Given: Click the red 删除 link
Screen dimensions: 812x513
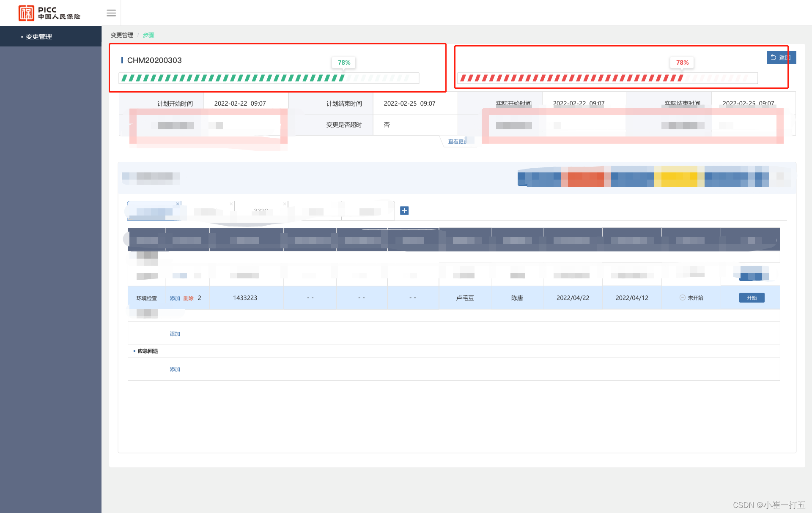Looking at the screenshot, I should 188,298.
